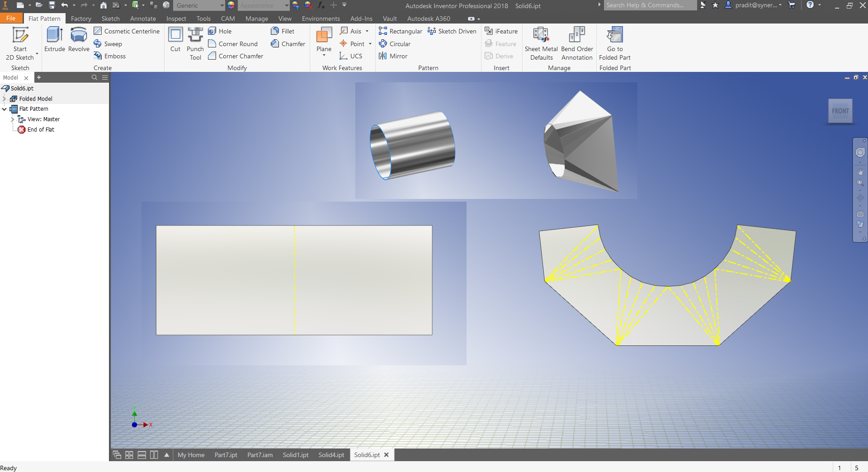This screenshot has width=868, height=472.
Task: Open the Axis work feature dropdown
Action: coord(367,31)
